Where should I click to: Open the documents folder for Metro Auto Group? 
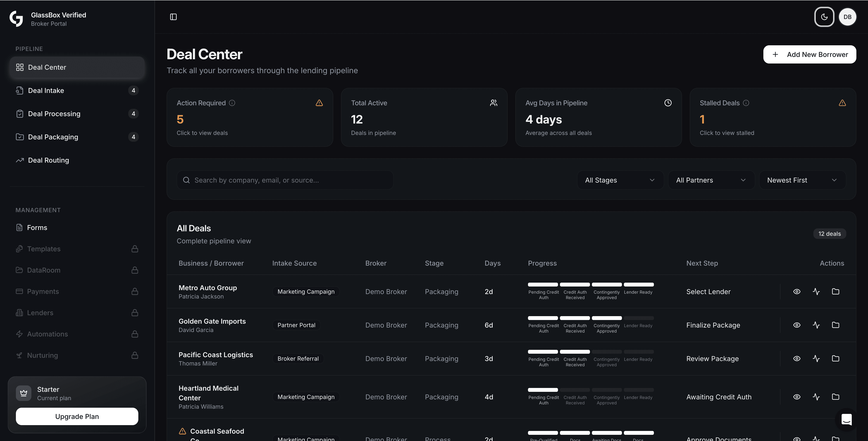point(836,292)
